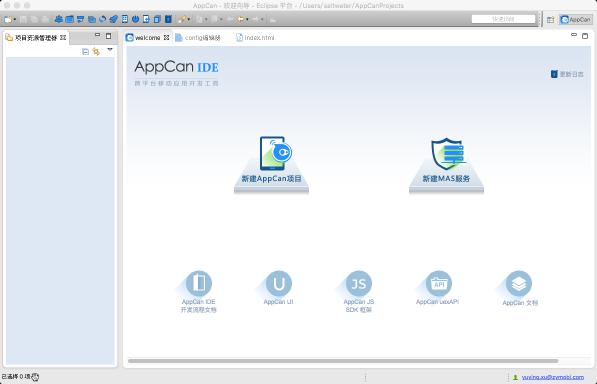Screen dimensions: 597x384
Task: Click the dark blue book icon in the toolbar
Action: [168, 19]
